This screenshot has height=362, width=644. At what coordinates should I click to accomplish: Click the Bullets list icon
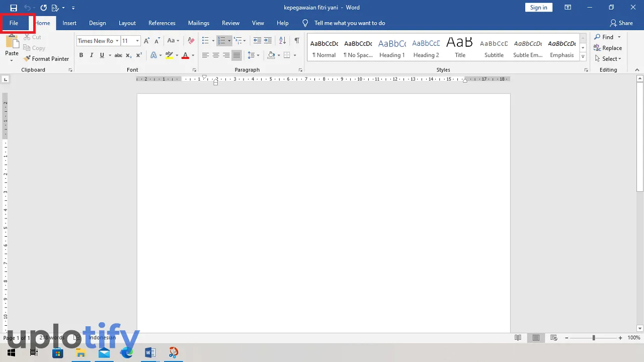pos(205,41)
